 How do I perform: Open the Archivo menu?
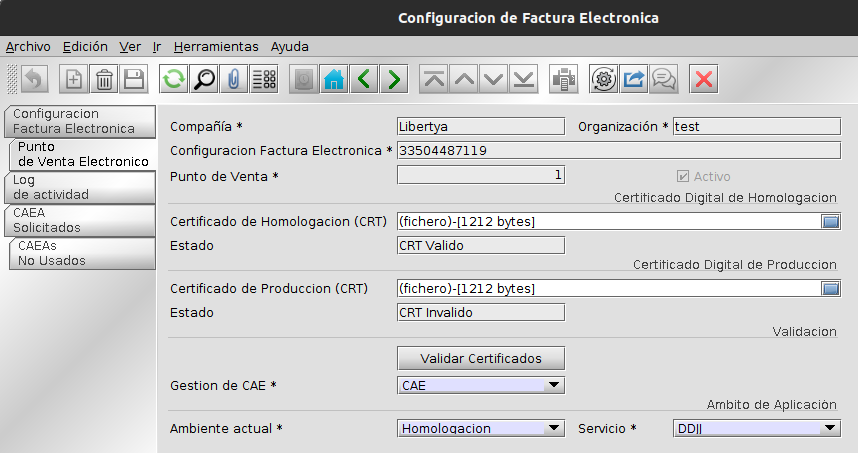(x=28, y=47)
